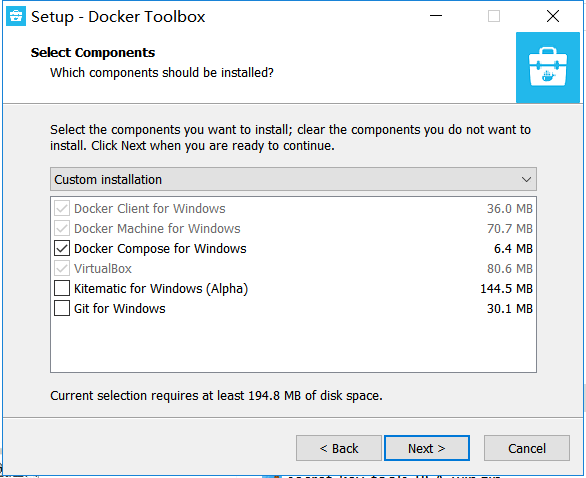This screenshot has width=586, height=478.
Task: Open the Custom installation dropdown
Action: (x=293, y=179)
